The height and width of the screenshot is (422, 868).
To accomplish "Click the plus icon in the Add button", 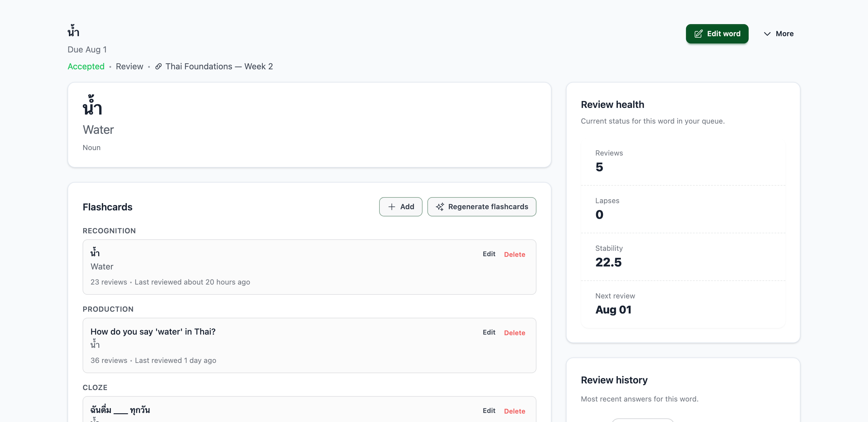I will coord(392,206).
